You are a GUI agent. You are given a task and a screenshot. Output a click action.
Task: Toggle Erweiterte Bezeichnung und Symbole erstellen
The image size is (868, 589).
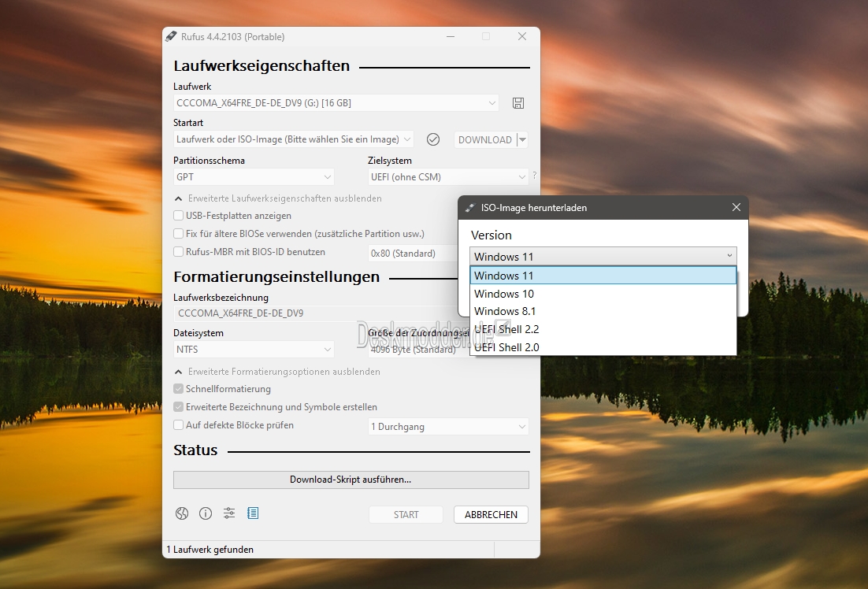(x=178, y=407)
